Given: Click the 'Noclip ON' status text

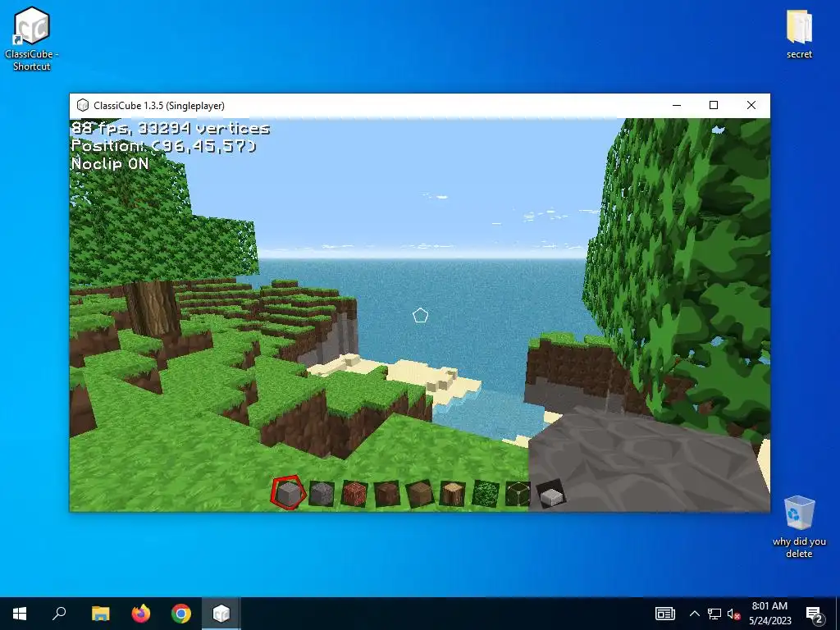Looking at the screenshot, I should point(110,163).
